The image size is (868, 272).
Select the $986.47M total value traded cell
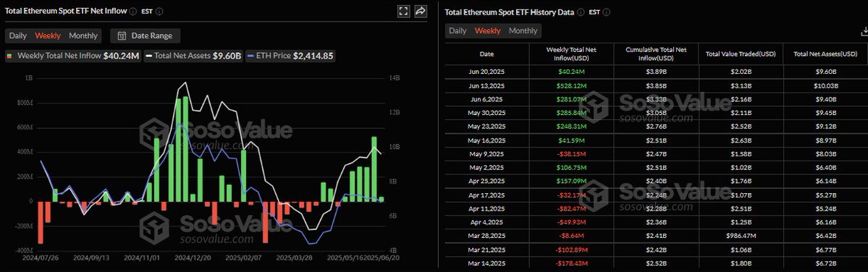741,236
